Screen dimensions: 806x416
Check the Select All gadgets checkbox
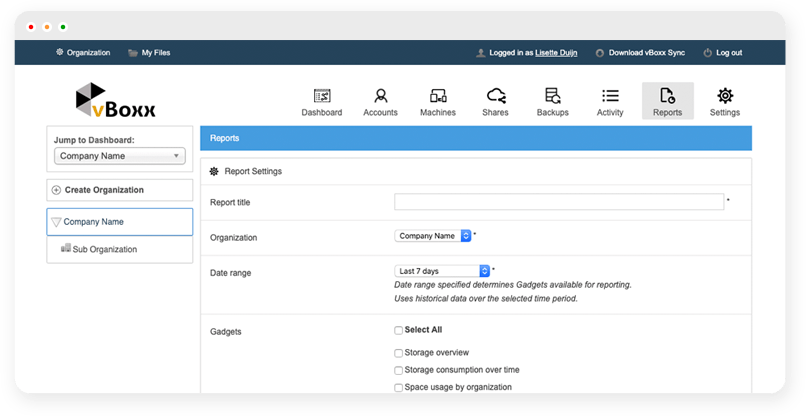[x=399, y=330]
